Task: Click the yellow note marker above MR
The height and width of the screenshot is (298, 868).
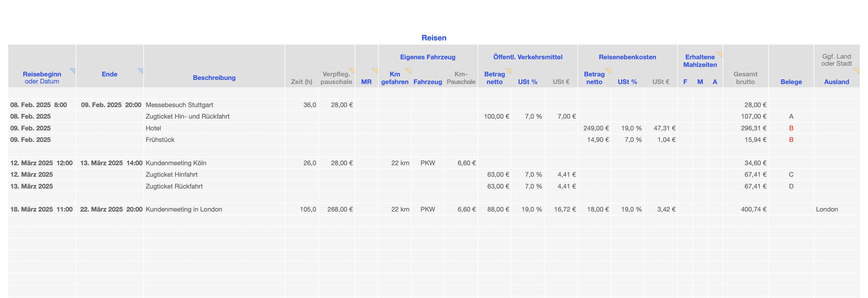Action: (375, 70)
